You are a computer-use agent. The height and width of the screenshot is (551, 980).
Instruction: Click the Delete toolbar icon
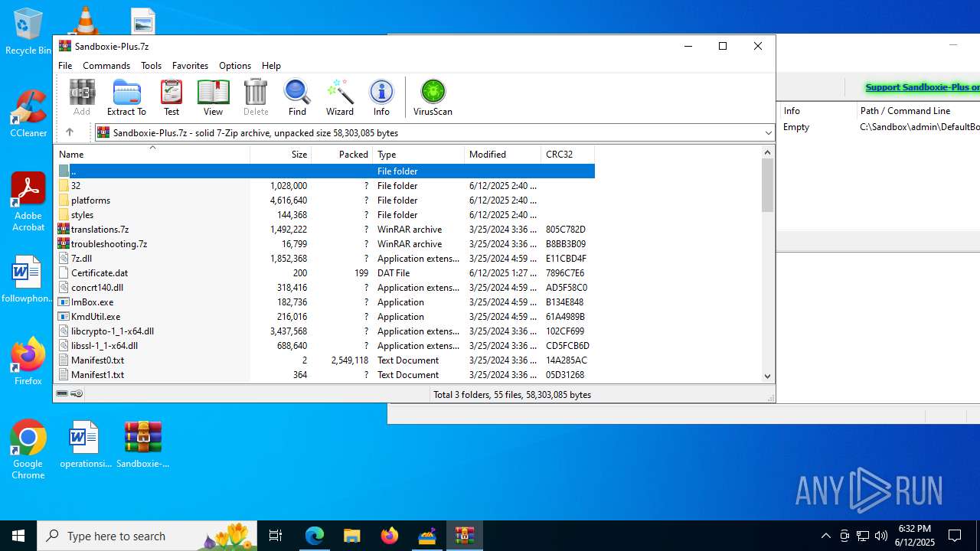(x=256, y=97)
